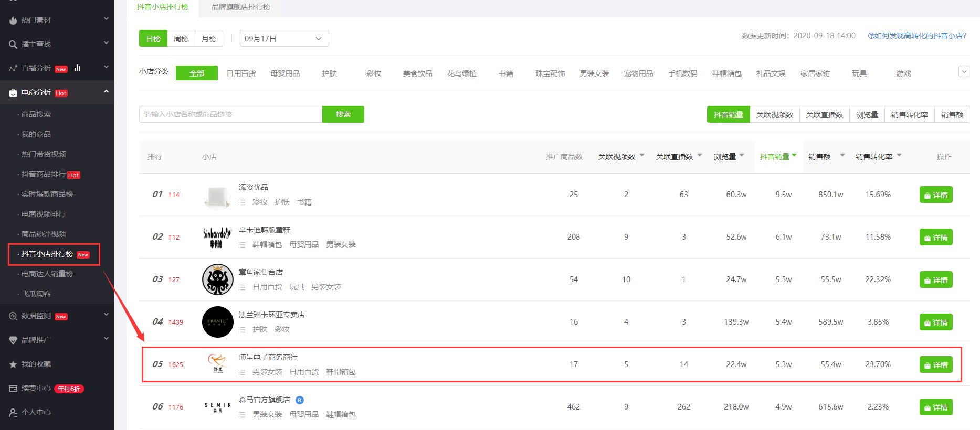
Task: Switch ranking metric to 抖音销量
Action: click(729, 115)
